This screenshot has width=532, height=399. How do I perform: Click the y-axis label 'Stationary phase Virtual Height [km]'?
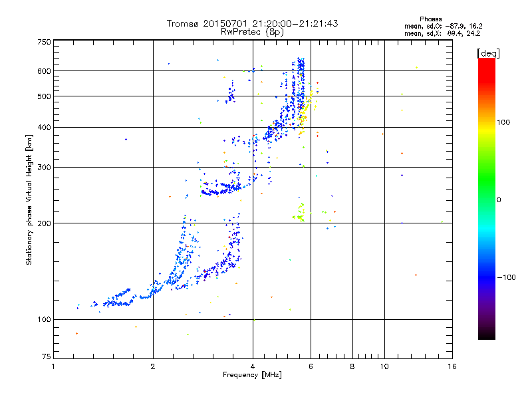(29, 200)
